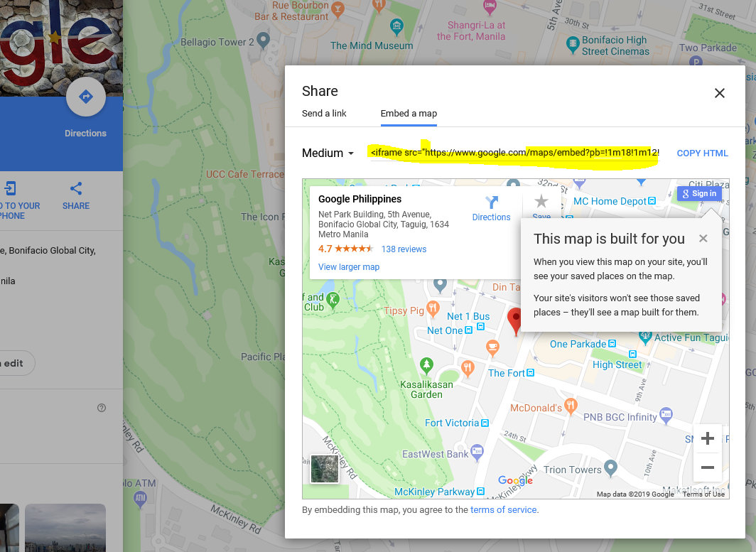This screenshot has height=552, width=756.
Task: Click The Mind Museum marker on background map
Action: pyautogui.click(x=396, y=26)
